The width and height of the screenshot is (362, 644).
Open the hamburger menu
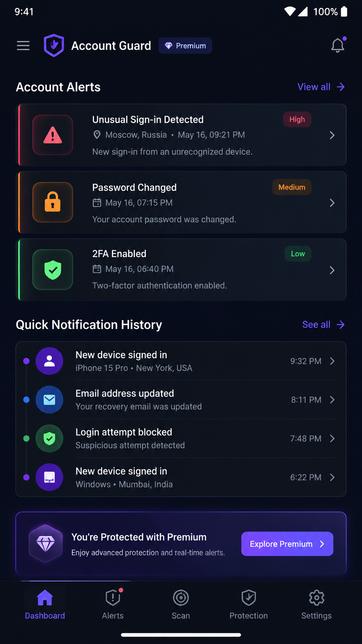23,46
